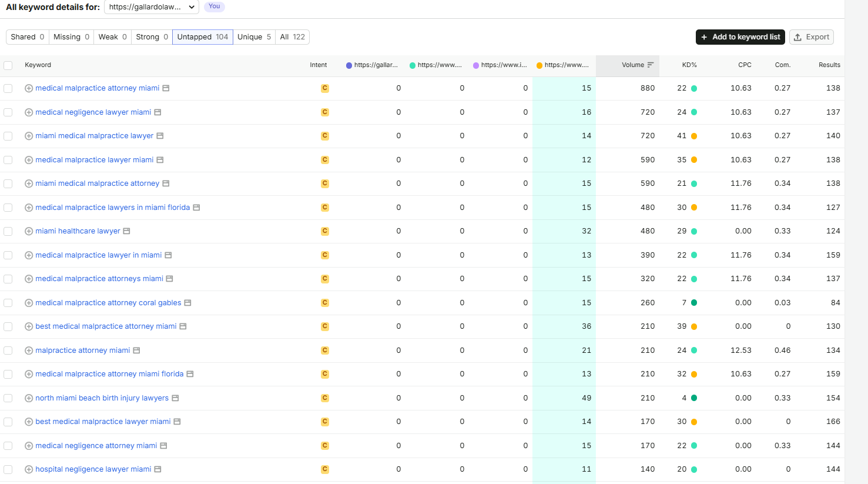Open SERP icon for 'medical negligence lawyer miami'

157,112
